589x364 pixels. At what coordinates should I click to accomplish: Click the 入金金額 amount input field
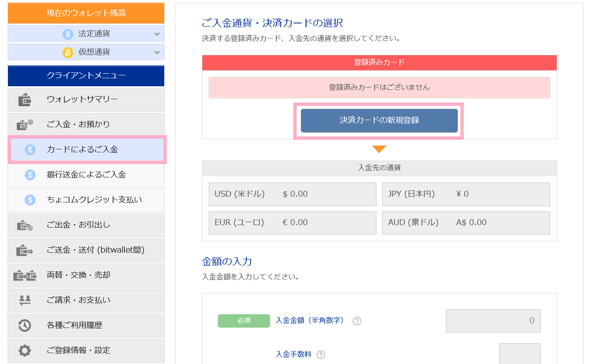pyautogui.click(x=493, y=321)
